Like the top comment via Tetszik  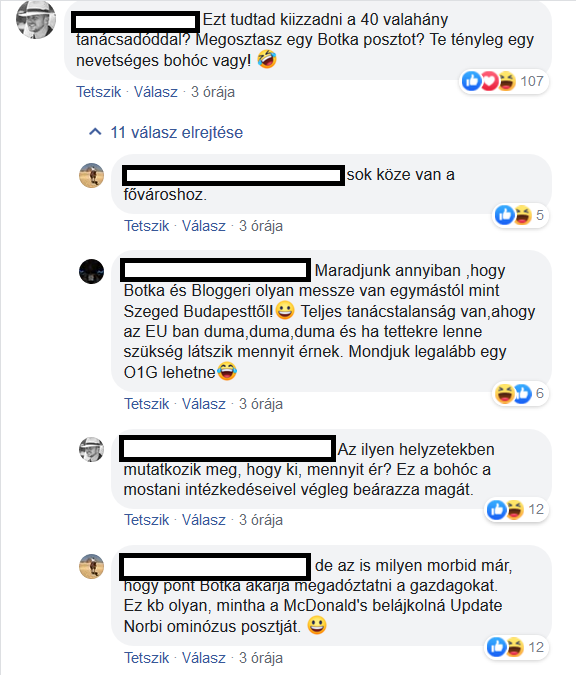(99, 92)
